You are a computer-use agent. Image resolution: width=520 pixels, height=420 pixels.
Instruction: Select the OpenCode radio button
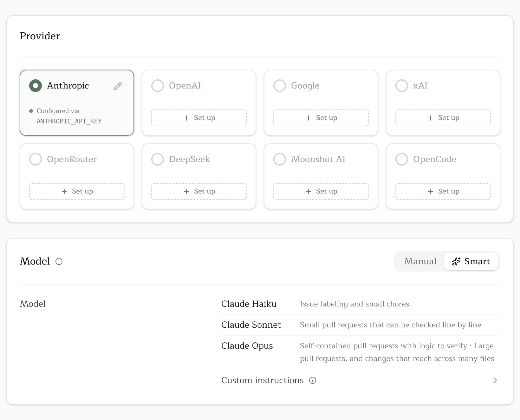[402, 159]
